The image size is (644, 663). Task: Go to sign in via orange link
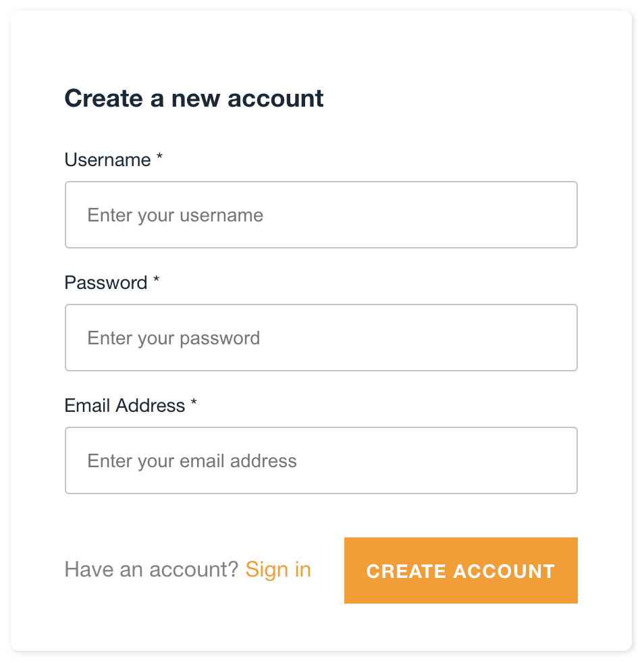coord(278,570)
